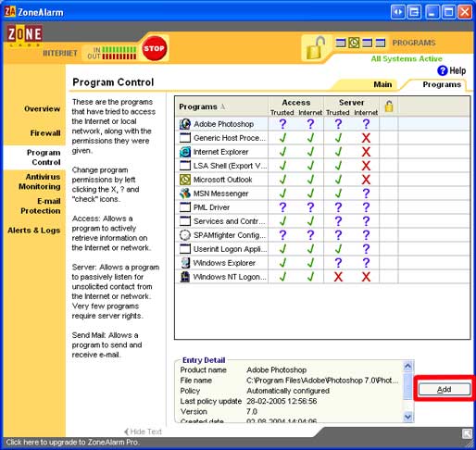
Task: Toggle the Internet Lock padlock icon
Action: 315,48
